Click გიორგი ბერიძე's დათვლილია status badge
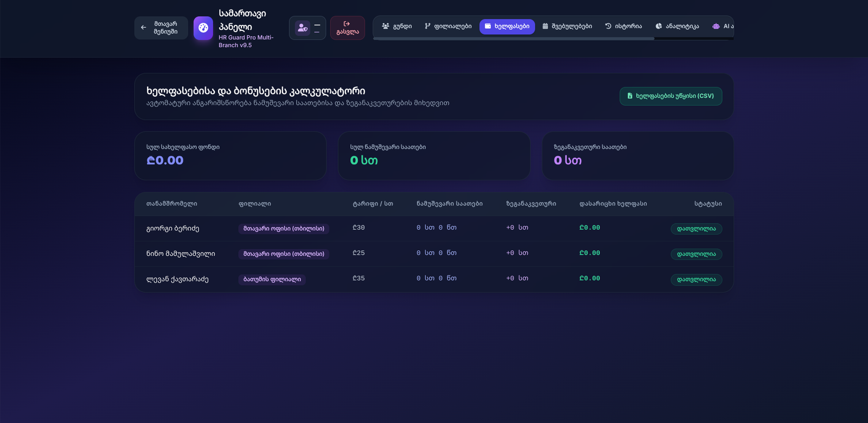 tap(696, 229)
